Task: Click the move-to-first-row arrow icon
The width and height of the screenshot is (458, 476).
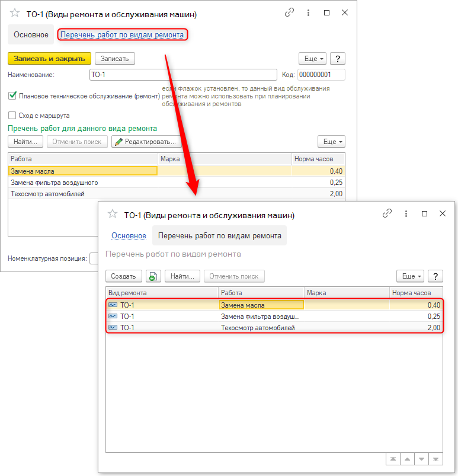Action: [x=392, y=459]
